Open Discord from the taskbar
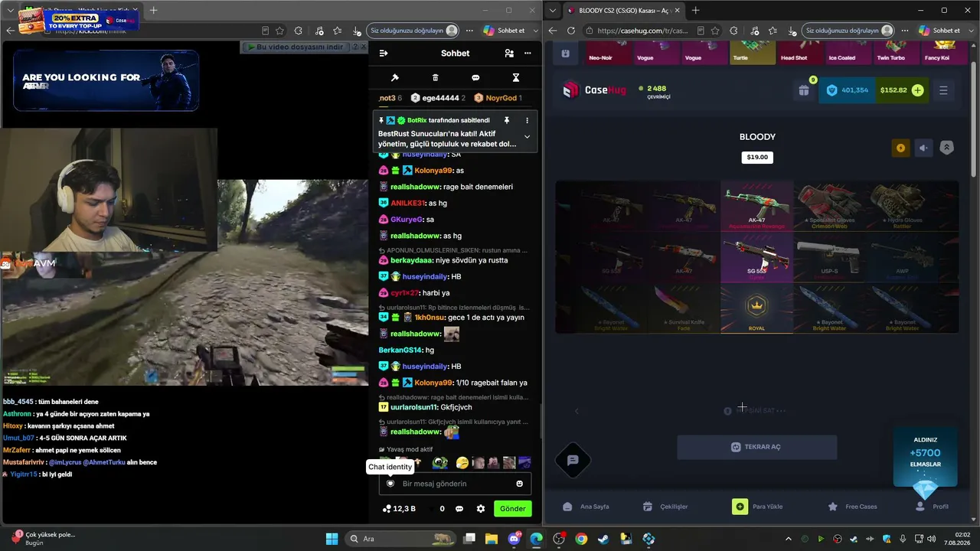980x551 pixels. [x=514, y=539]
